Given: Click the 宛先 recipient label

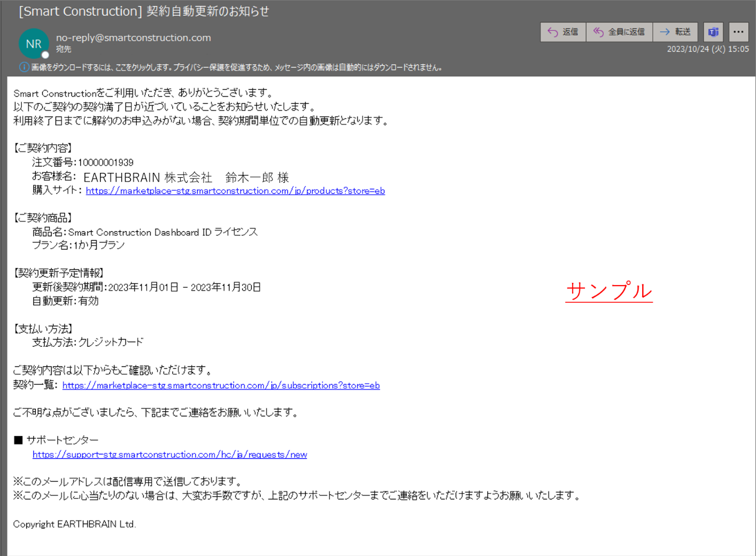Looking at the screenshot, I should pos(63,49).
